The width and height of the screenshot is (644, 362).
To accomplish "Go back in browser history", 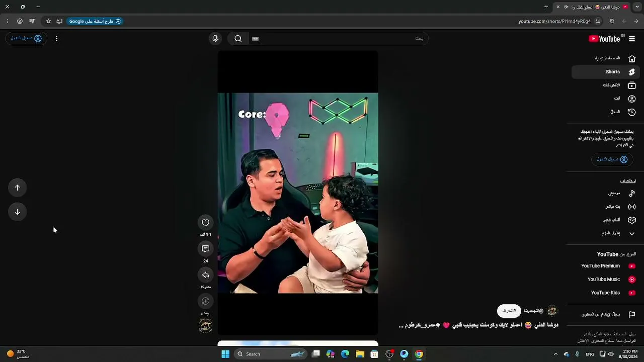I will tap(636, 21).
